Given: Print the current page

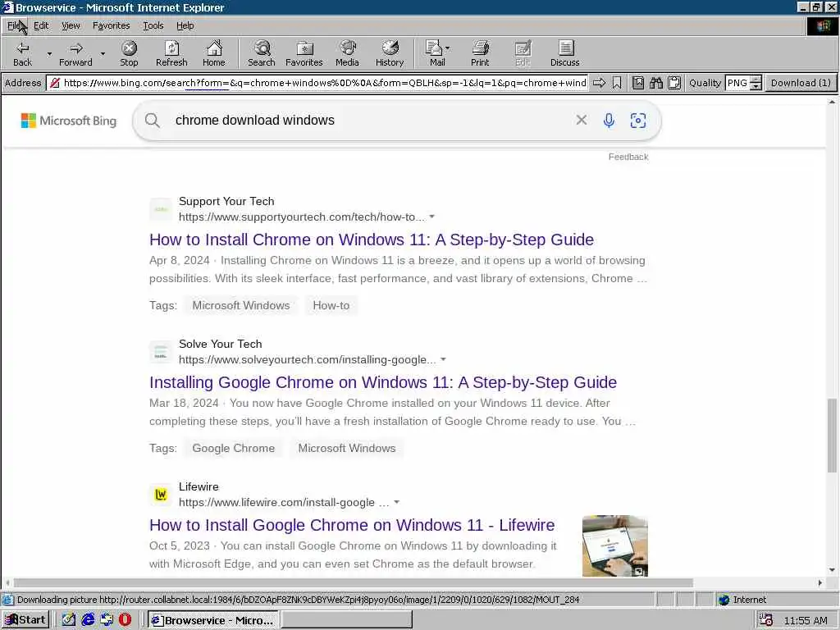Looking at the screenshot, I should tap(480, 53).
